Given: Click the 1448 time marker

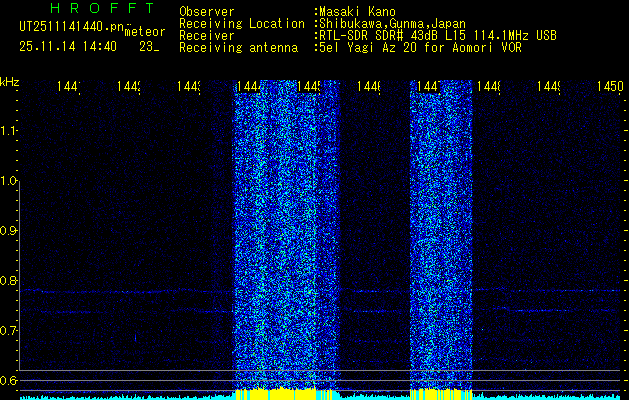Looking at the screenshot, I should pos(489,86).
